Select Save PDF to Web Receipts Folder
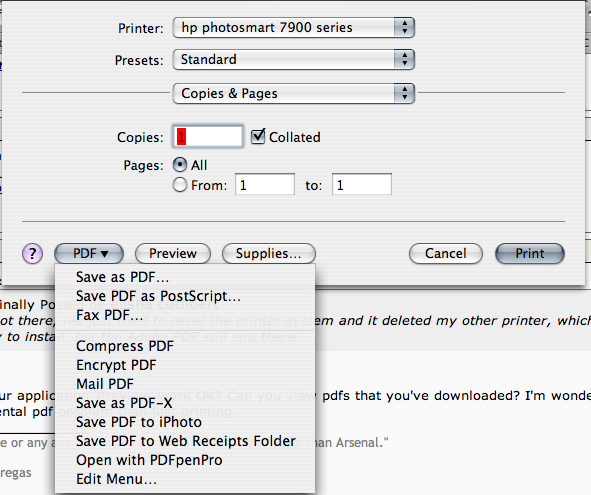Screen dimensions: 591x495 pos(185,441)
